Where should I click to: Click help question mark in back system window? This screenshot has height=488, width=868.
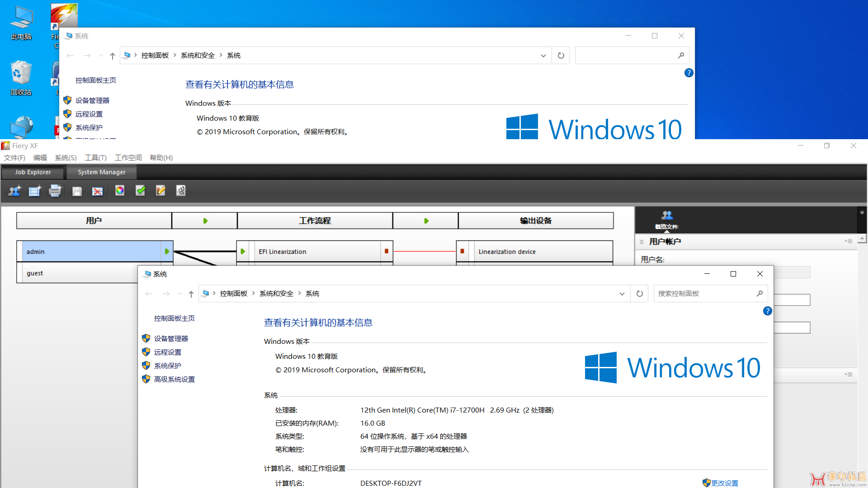(x=689, y=73)
